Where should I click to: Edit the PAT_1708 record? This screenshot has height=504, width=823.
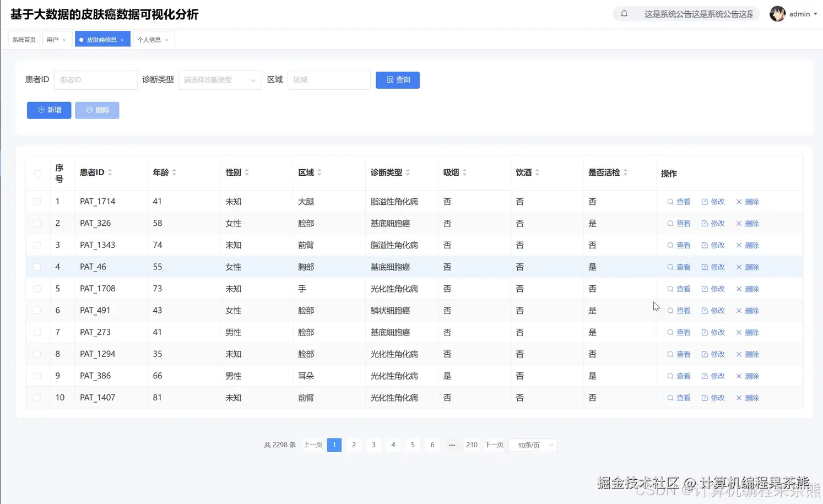click(713, 289)
